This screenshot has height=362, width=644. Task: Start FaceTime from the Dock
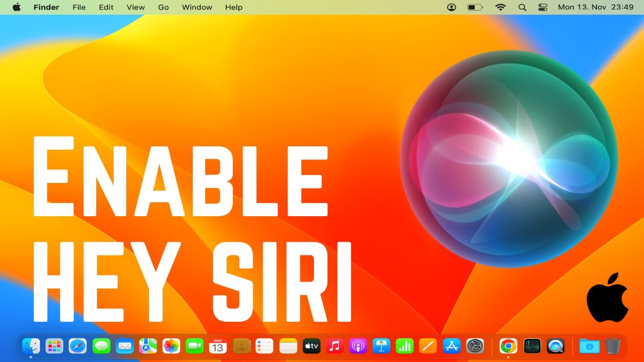(194, 346)
